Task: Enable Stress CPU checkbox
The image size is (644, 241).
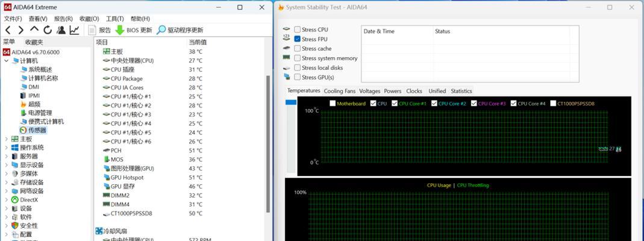Action: click(x=298, y=30)
